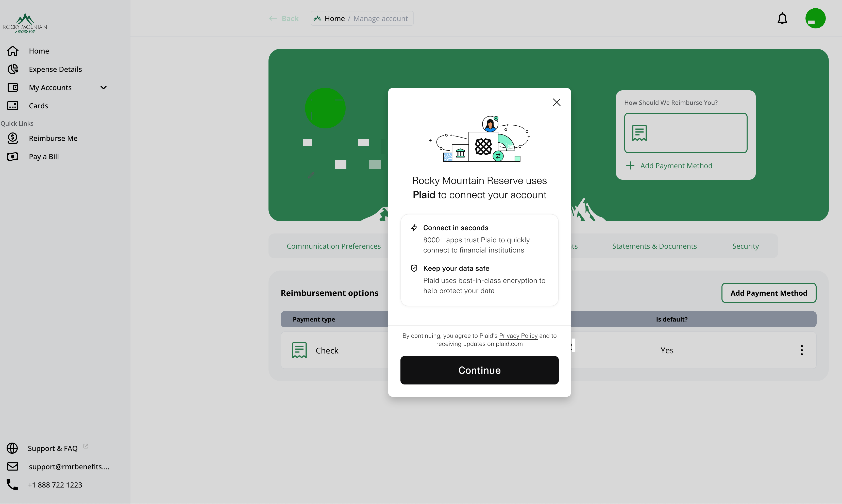Click the Cards icon in sidebar
This screenshot has height=504, width=842.
[13, 106]
